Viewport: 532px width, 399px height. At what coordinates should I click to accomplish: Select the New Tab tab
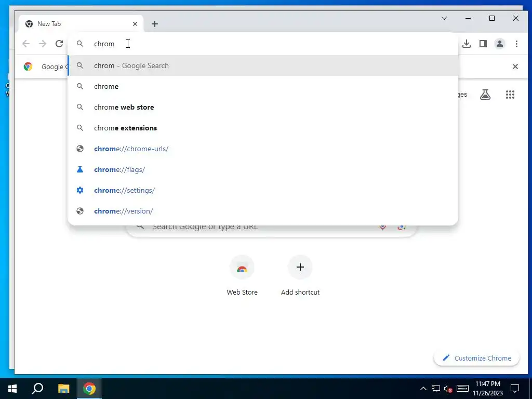click(81, 24)
